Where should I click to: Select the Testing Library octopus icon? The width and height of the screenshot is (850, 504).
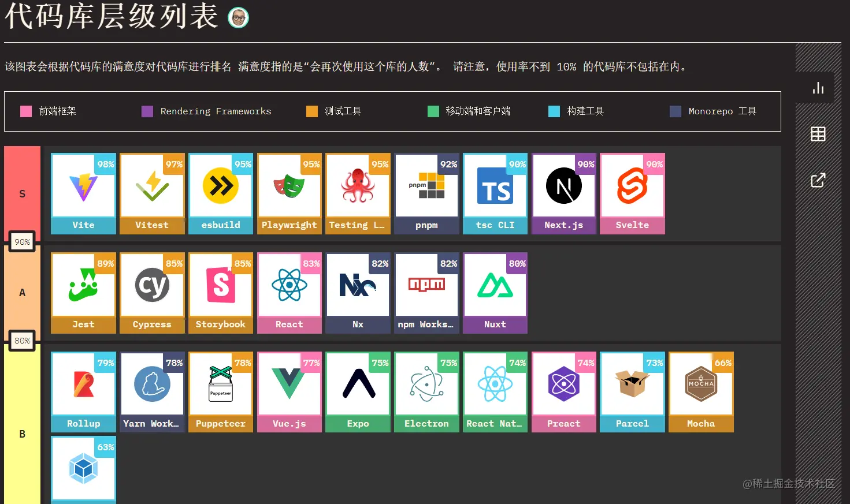click(358, 186)
